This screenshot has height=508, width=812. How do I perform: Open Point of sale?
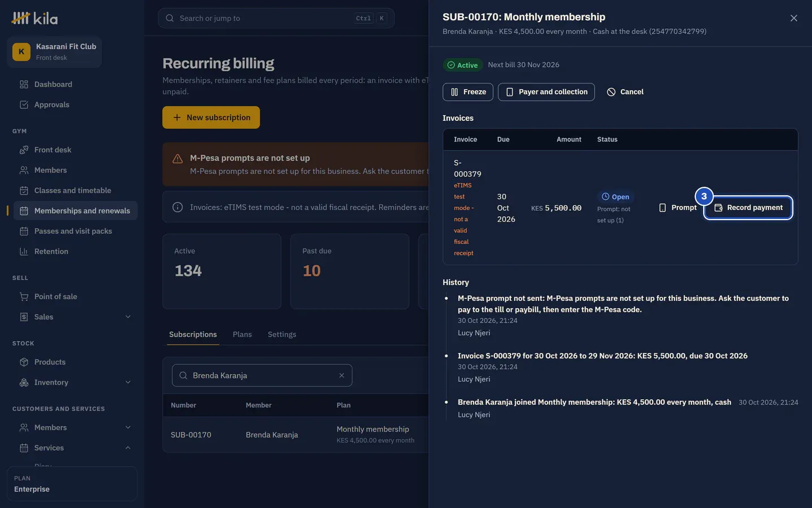pyautogui.click(x=75, y=296)
